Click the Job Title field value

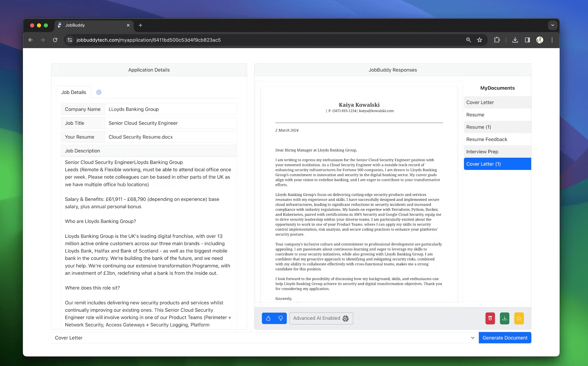[171, 123]
